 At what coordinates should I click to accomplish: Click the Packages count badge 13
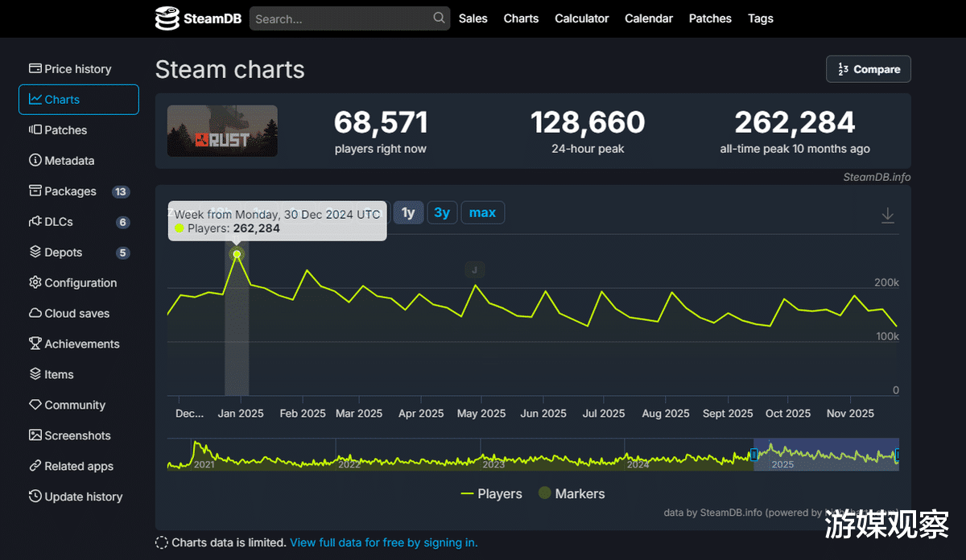tap(121, 191)
